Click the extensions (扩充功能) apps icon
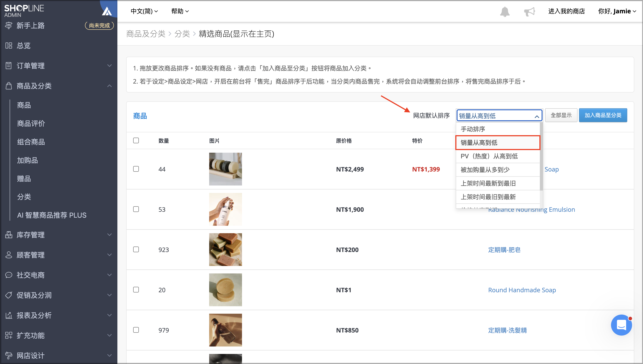Image resolution: width=643 pixels, height=364 pixels. (9, 335)
